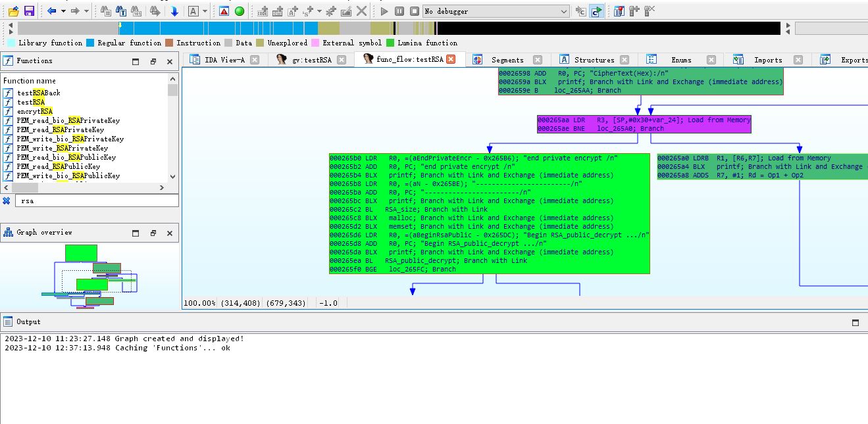Save the database with the floppy icon
868x424 pixels.
tap(28, 11)
